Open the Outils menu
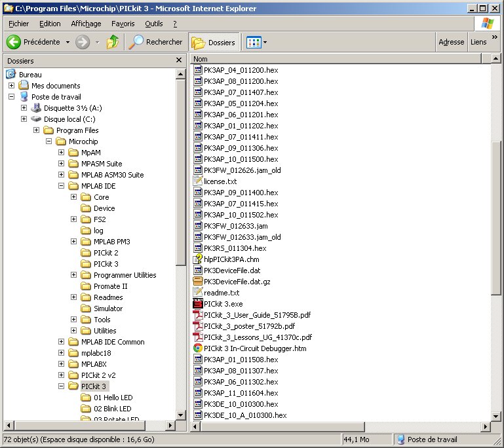Image resolution: width=504 pixels, height=448 pixels. coord(153,24)
